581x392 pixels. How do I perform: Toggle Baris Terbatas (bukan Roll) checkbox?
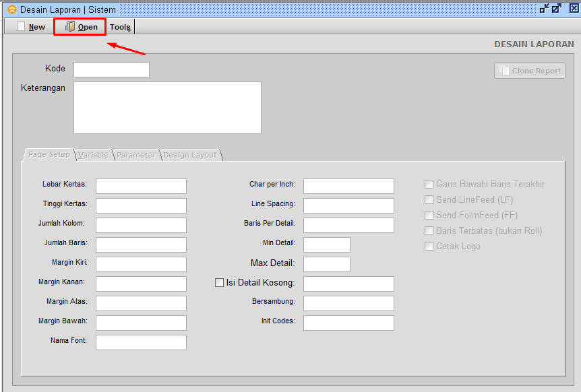coord(429,230)
